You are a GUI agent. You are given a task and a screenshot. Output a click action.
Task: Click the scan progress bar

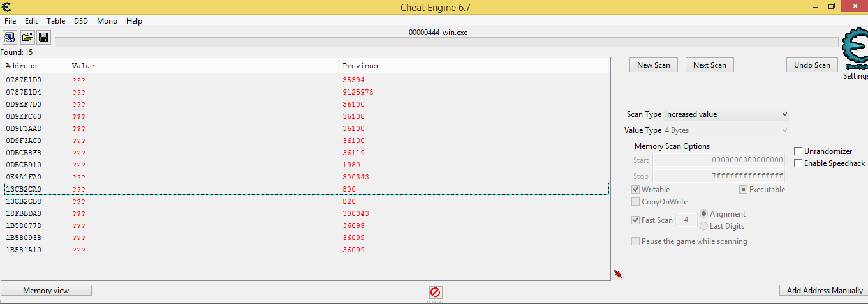446,42
